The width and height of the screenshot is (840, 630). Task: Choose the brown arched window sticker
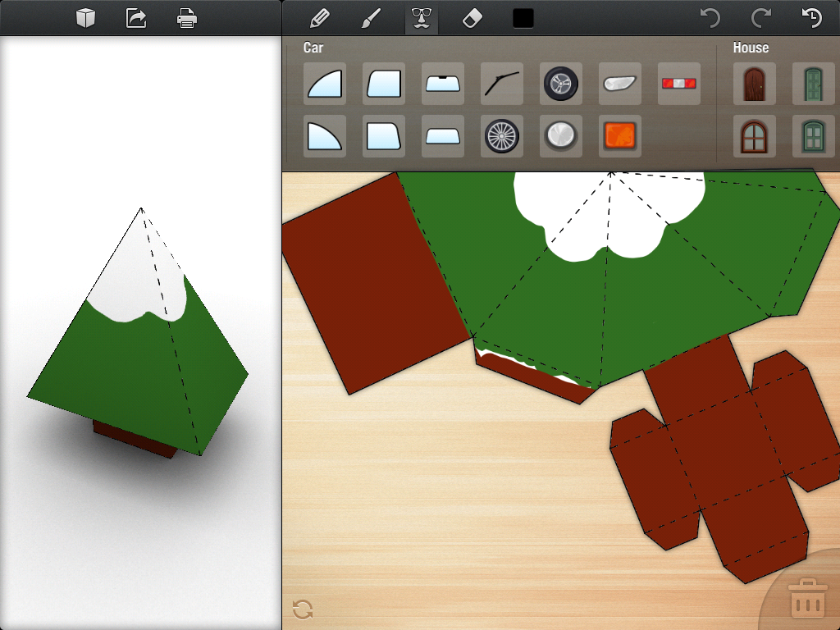pos(755,136)
